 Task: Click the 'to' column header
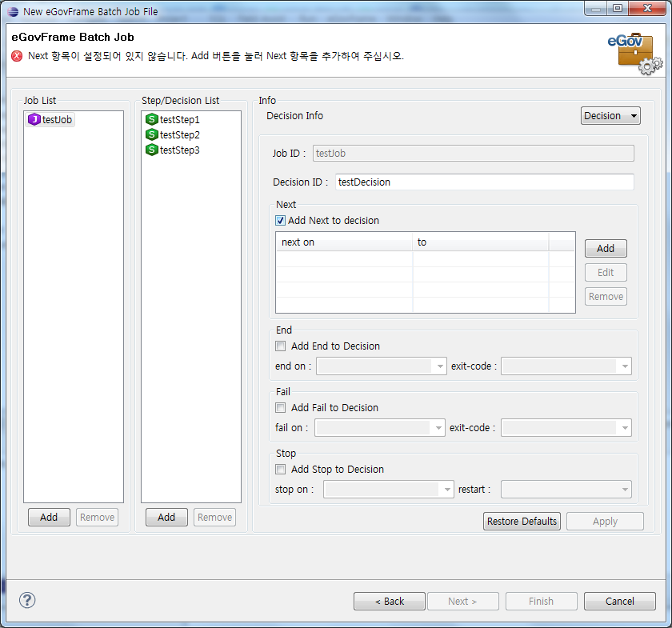(481, 242)
